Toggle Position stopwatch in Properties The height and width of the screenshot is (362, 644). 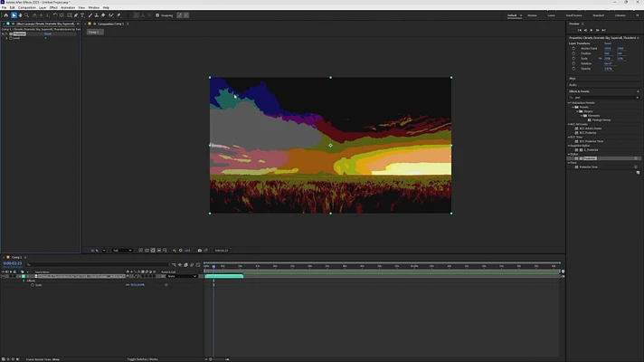click(x=573, y=53)
